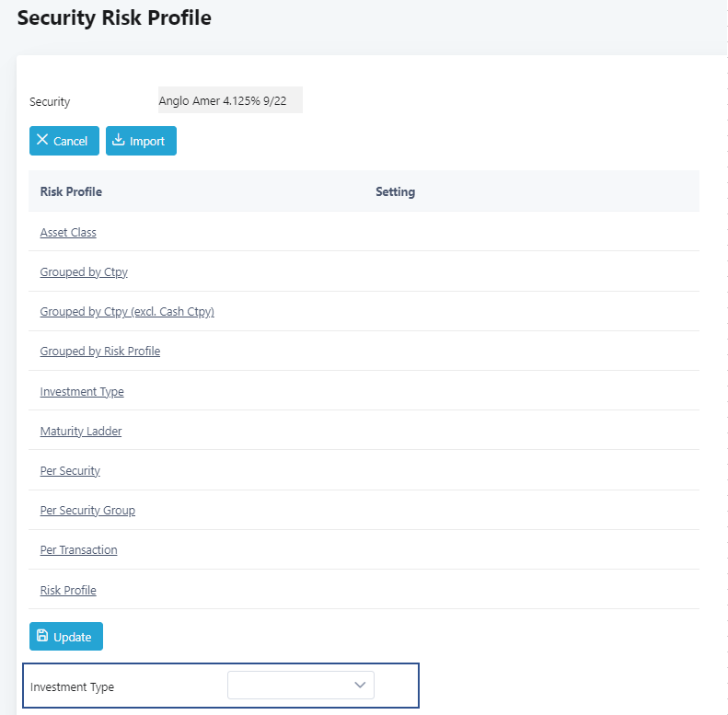Open the Maturity Ladder link

pos(81,432)
